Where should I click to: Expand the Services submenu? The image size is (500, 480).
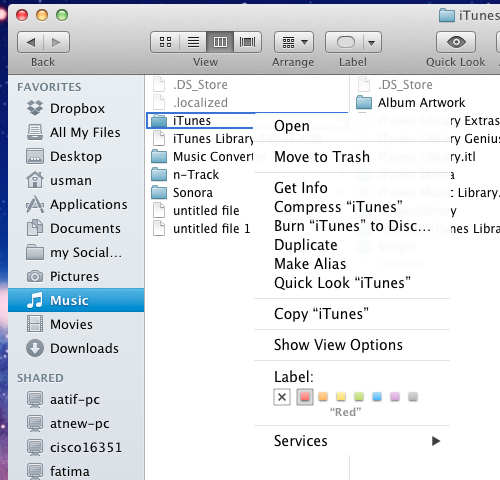coord(352,441)
